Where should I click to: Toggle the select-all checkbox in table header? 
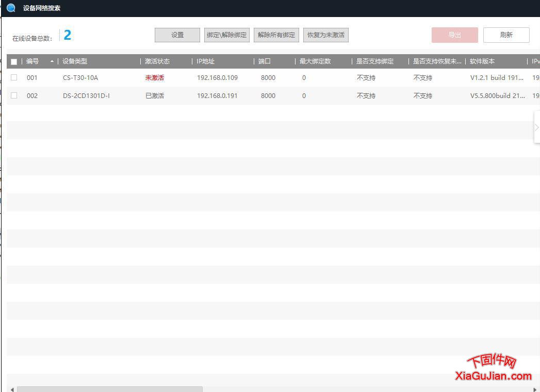pyautogui.click(x=14, y=61)
